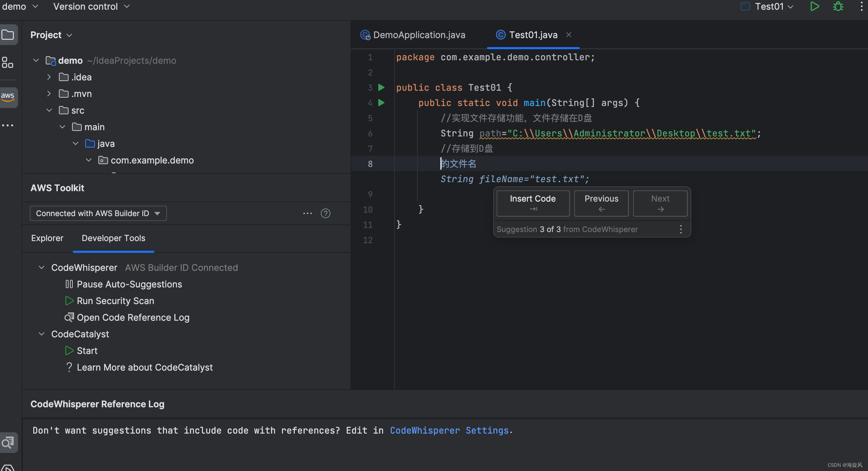Click Learn More about CodeCatalyst

(139, 367)
